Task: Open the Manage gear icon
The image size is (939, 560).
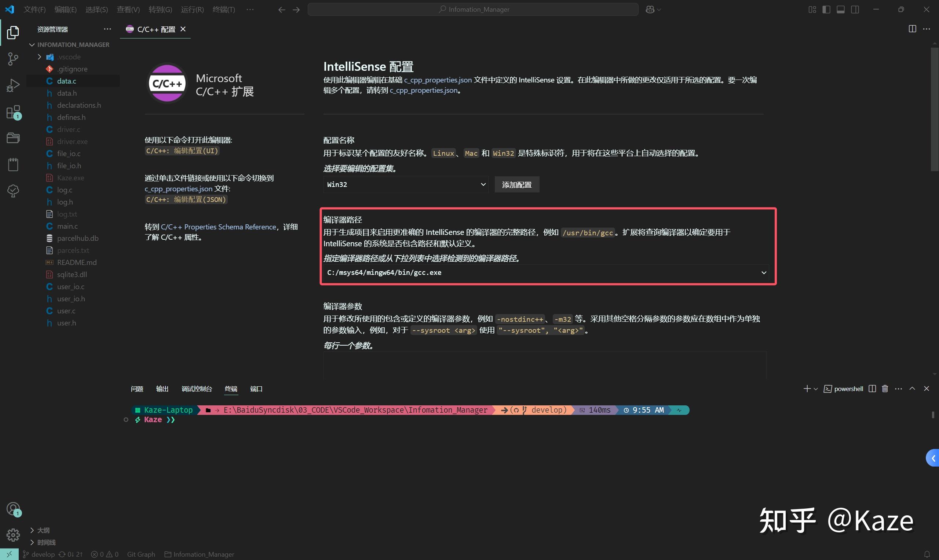Action: pos(13,535)
